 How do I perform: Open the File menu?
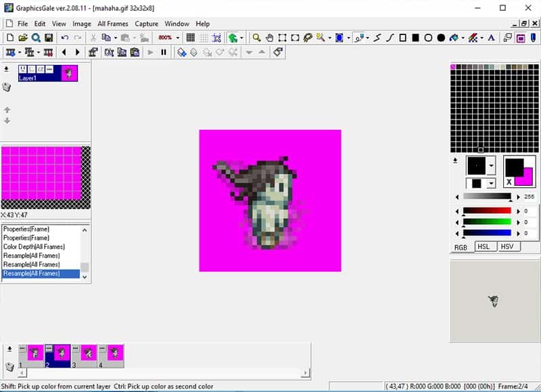pyautogui.click(x=23, y=24)
